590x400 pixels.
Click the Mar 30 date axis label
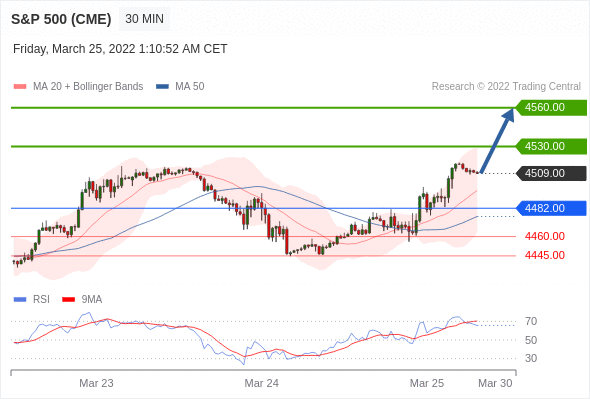495,383
